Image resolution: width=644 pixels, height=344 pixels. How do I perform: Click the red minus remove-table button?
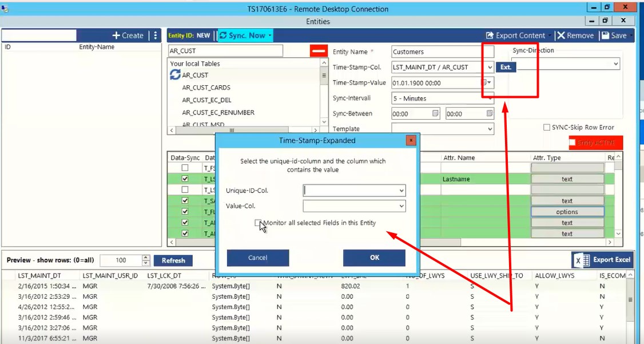click(x=319, y=51)
